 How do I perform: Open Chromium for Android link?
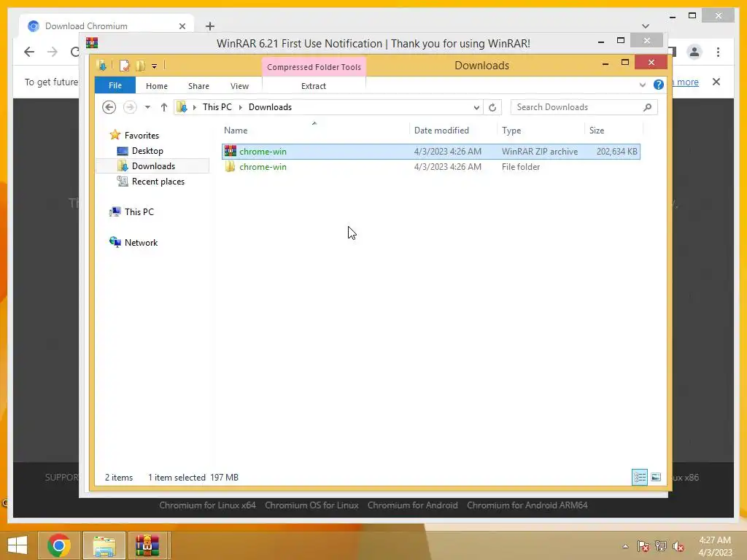(x=412, y=505)
